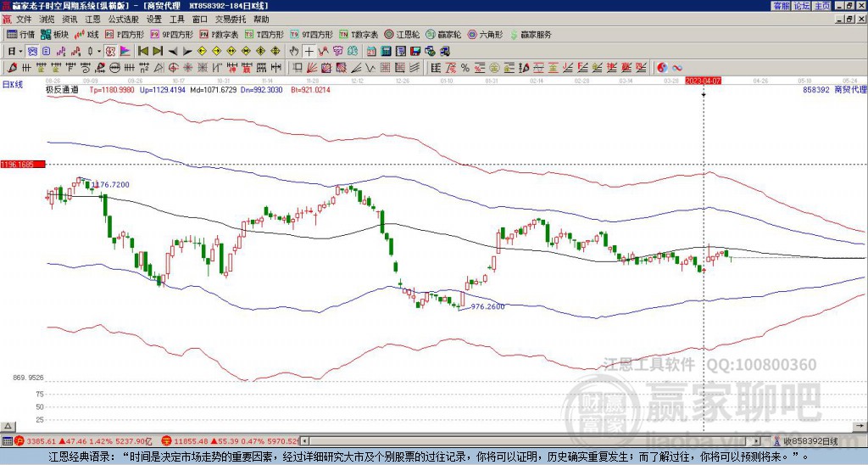868x465 pixels.
Task: Open the 交易委托 menu
Action: tap(231, 20)
